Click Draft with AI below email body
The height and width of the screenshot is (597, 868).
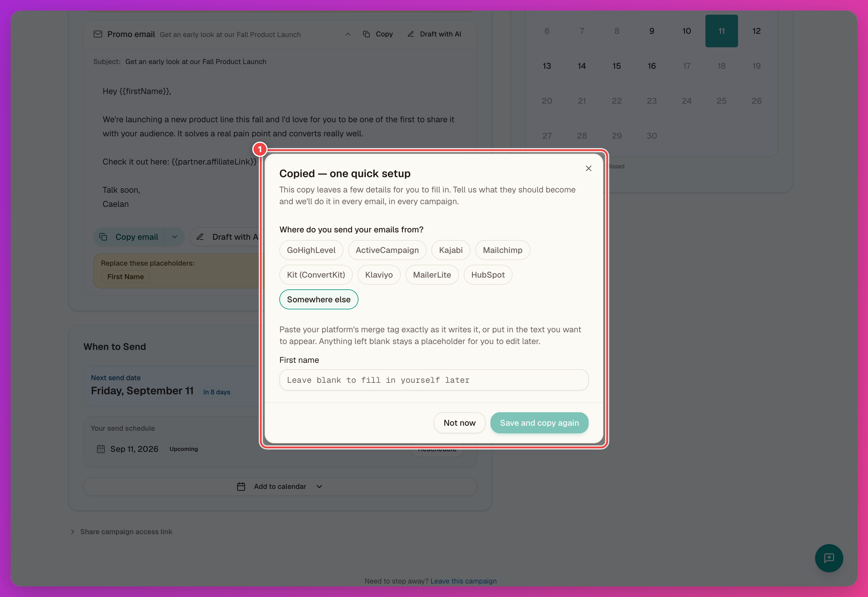227,237
